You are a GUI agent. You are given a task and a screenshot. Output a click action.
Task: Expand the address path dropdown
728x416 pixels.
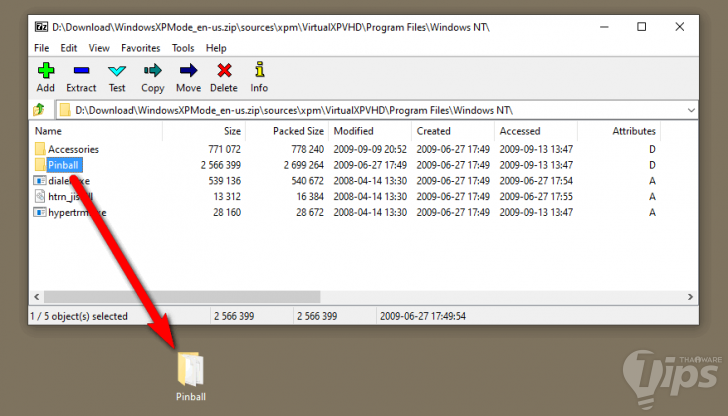click(691, 110)
